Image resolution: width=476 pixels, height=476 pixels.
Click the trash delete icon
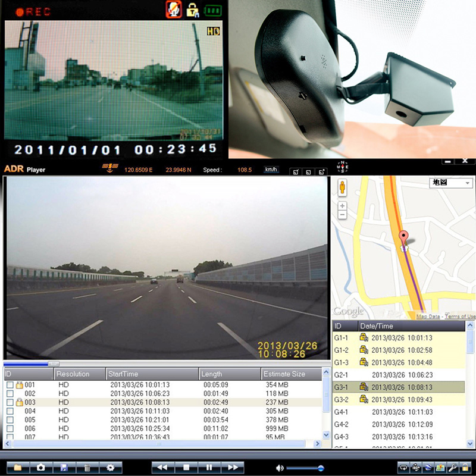[87, 468]
